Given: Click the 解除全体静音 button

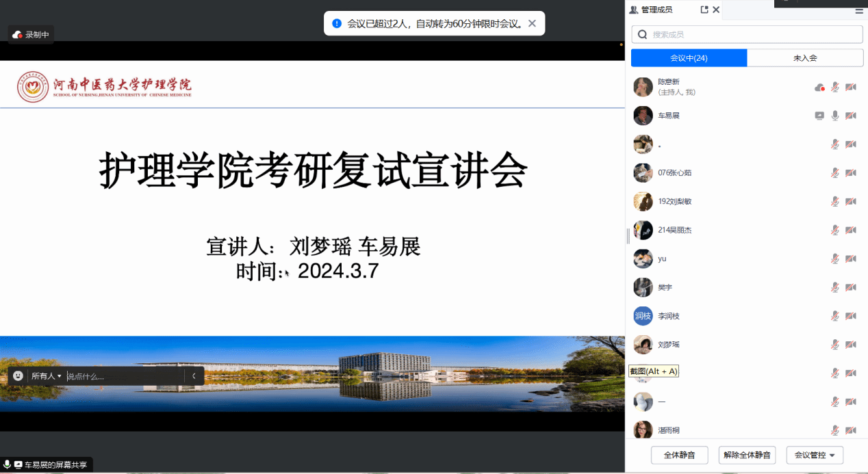Looking at the screenshot, I should point(747,455).
